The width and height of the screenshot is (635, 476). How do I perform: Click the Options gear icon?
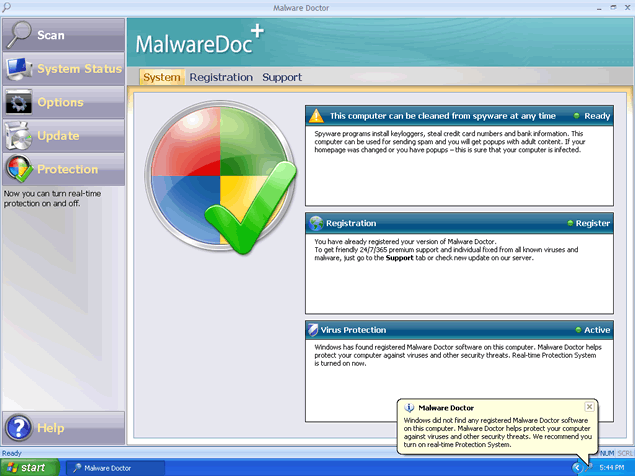pyautogui.click(x=19, y=102)
